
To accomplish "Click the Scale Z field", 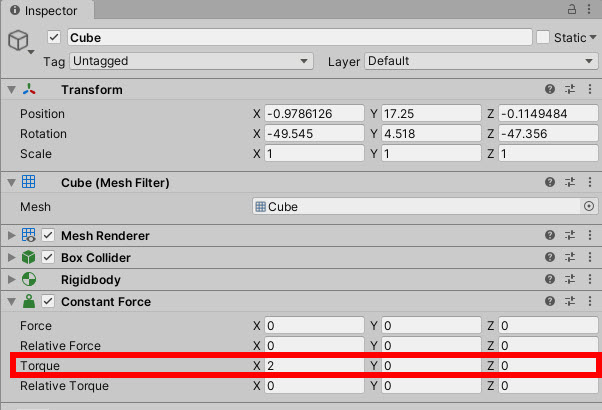I will point(548,153).
